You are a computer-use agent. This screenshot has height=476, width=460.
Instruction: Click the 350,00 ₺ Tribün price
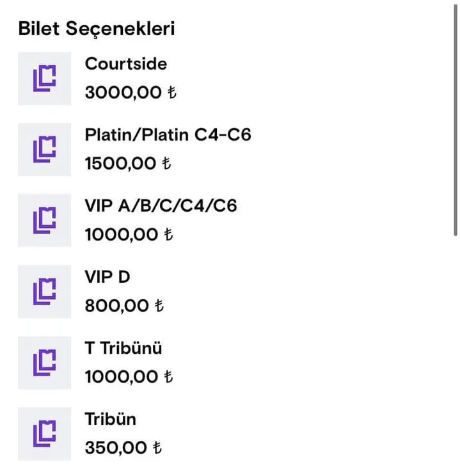point(124,448)
